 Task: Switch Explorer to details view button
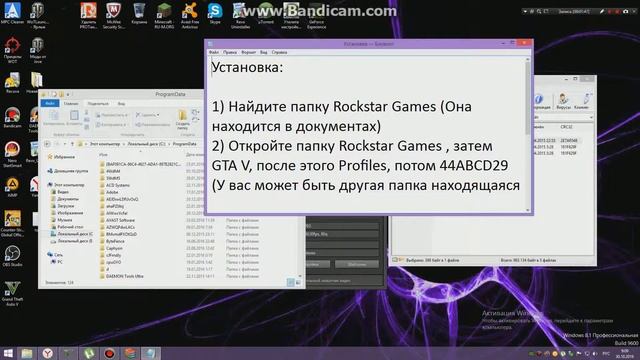[x=291, y=282]
